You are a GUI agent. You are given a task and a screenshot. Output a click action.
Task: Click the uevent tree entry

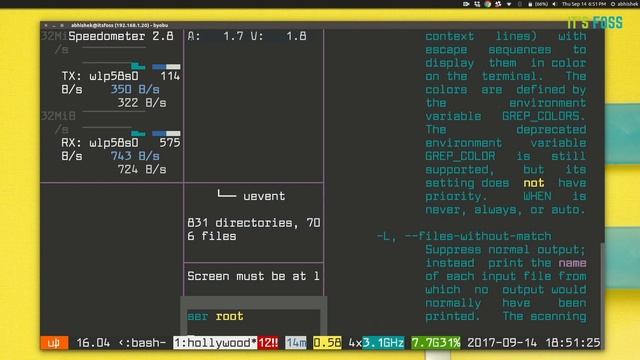(264, 196)
